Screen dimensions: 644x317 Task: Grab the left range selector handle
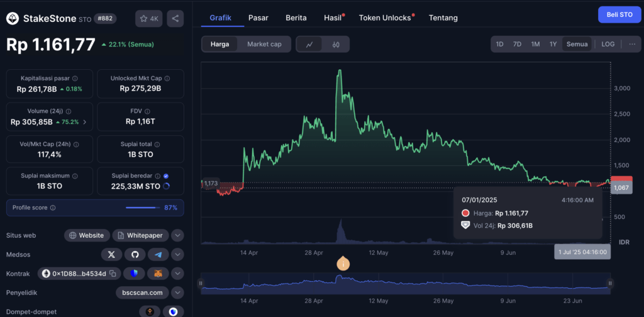pyautogui.click(x=201, y=283)
